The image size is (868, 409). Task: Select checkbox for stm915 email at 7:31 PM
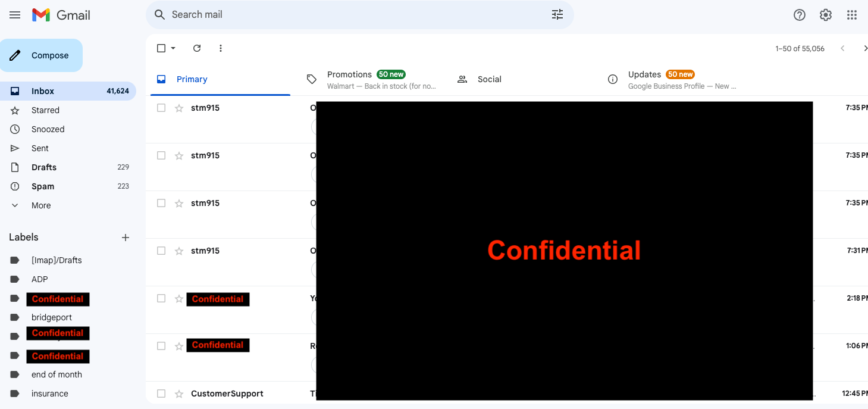point(161,251)
